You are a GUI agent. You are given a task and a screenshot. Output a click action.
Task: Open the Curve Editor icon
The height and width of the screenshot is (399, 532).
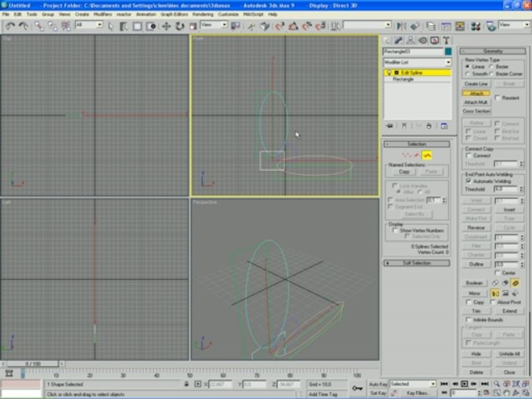point(446,26)
